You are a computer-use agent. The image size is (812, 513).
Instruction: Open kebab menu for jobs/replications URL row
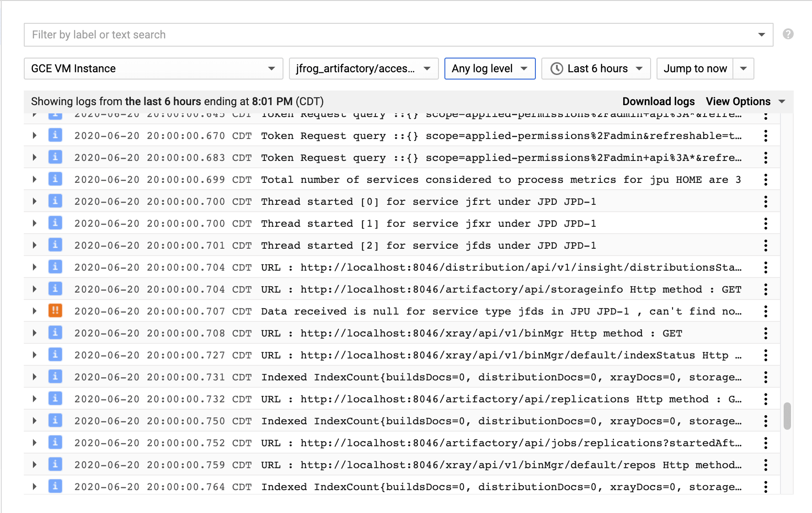click(x=765, y=443)
